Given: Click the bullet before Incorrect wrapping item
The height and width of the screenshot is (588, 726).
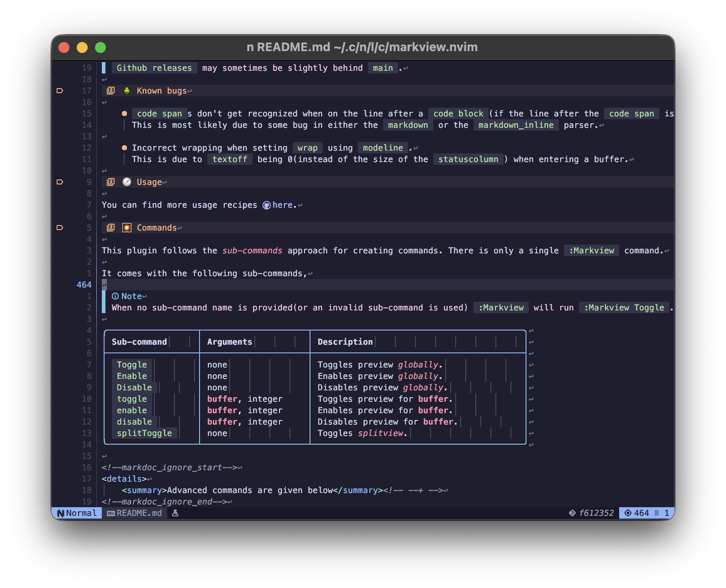Looking at the screenshot, I should point(124,148).
